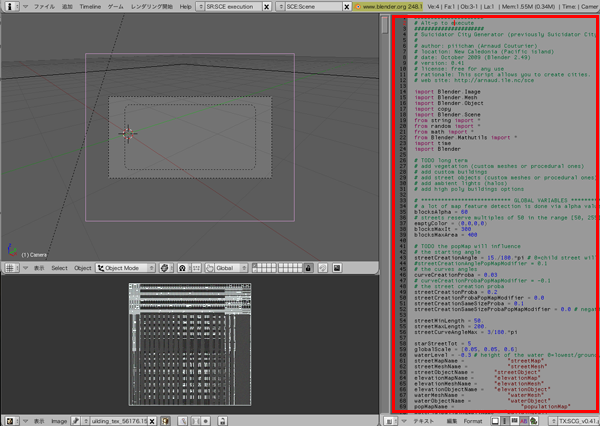Toggle Python plugins snake icon
Image resolution: width=600 pixels, height=426 pixels.
click(x=533, y=421)
